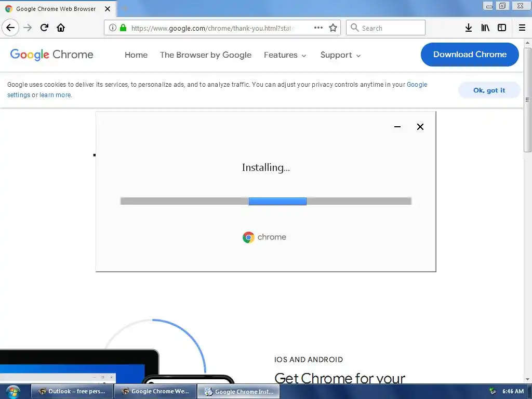
Task: Dismiss cookies with Ok, got it
Action: 489,90
